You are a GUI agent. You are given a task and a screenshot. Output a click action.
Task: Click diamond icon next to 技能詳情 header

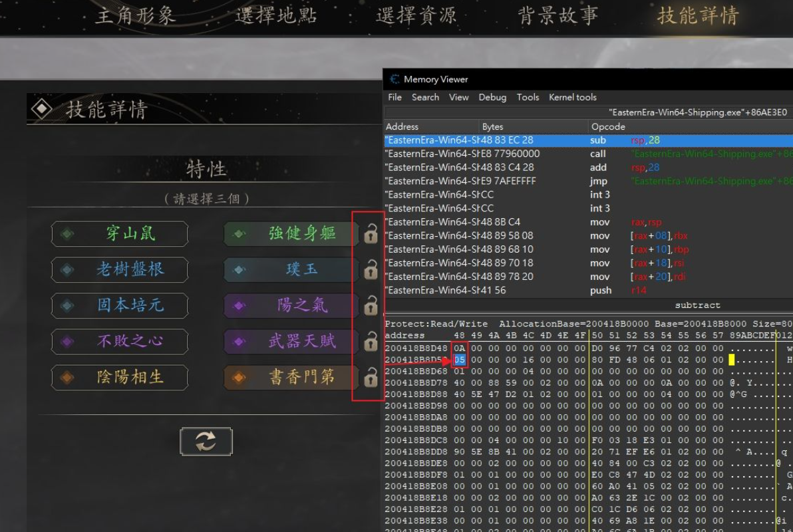tap(41, 108)
